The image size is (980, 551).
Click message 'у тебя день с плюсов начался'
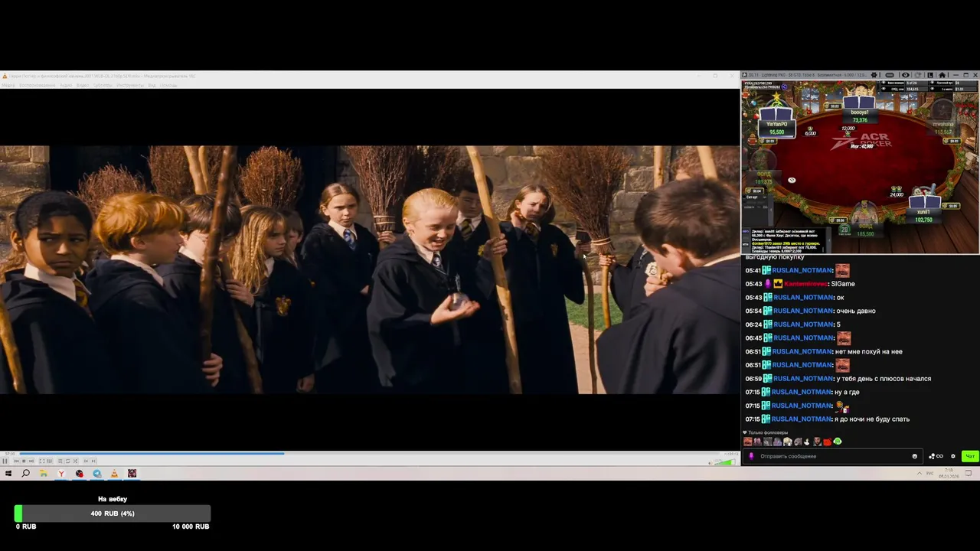tap(884, 379)
